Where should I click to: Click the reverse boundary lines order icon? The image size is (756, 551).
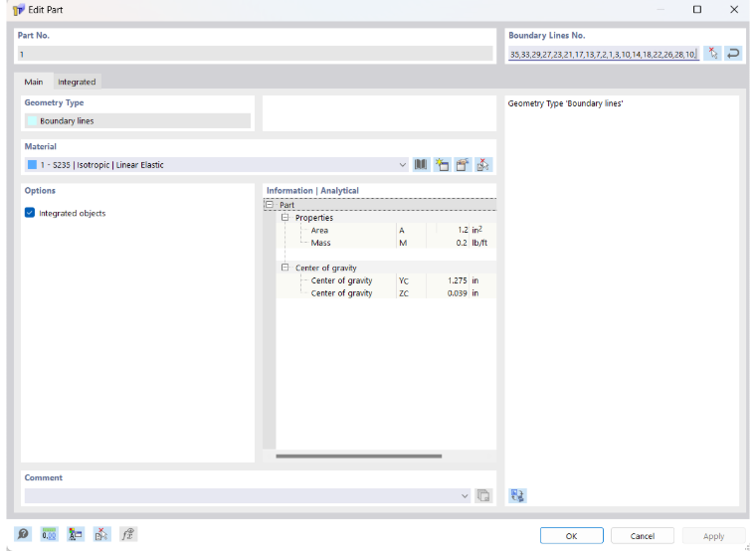pos(733,53)
